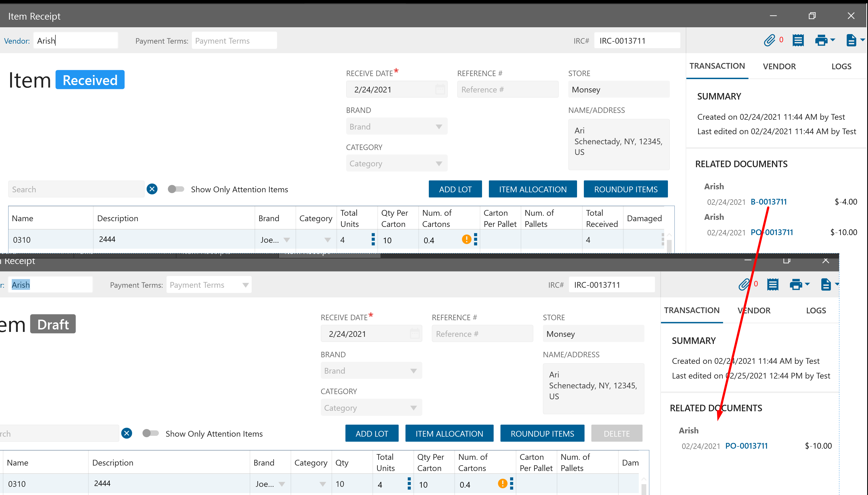This screenshot has height=495, width=868.
Task: Click ROUNDUP ITEMS button in Received window
Action: [x=625, y=189]
